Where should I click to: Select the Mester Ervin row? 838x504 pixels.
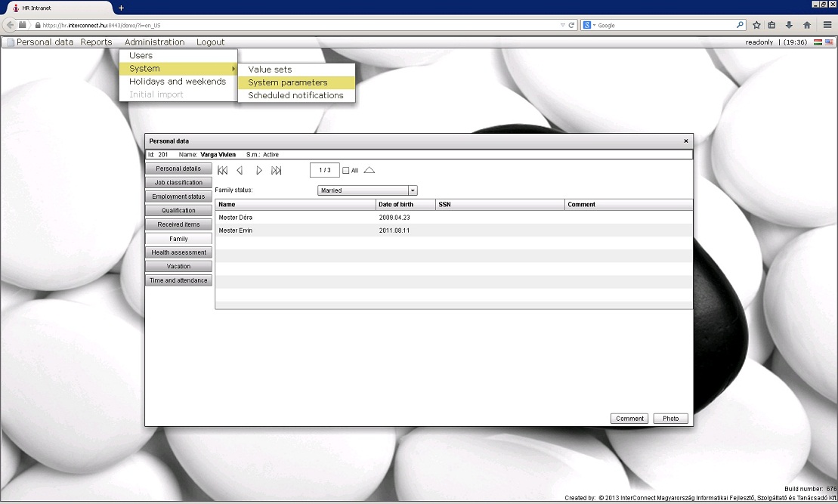(x=454, y=230)
